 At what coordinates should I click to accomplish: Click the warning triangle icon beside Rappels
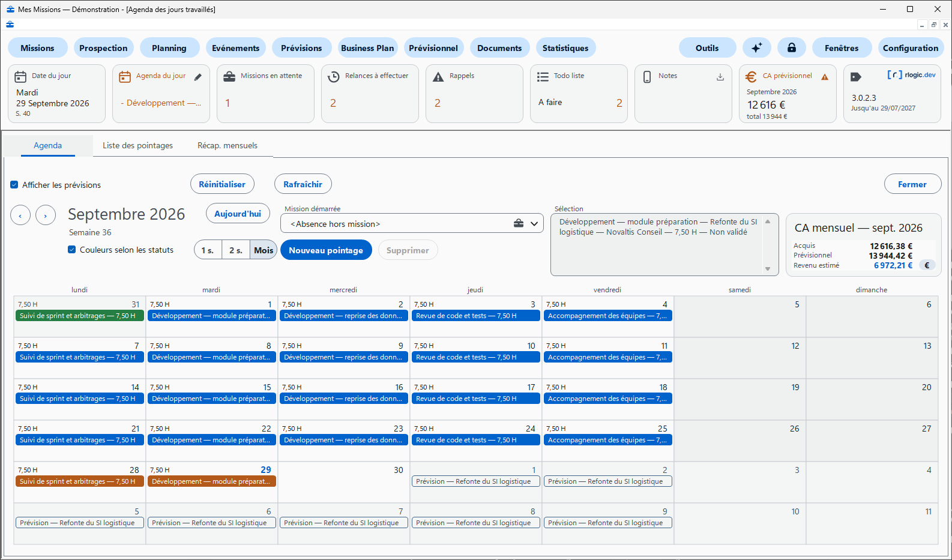click(438, 76)
